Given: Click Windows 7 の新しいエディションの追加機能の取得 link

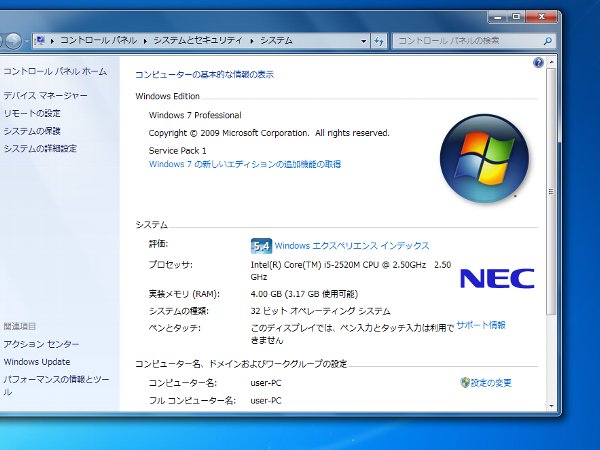Looking at the screenshot, I should [x=245, y=164].
